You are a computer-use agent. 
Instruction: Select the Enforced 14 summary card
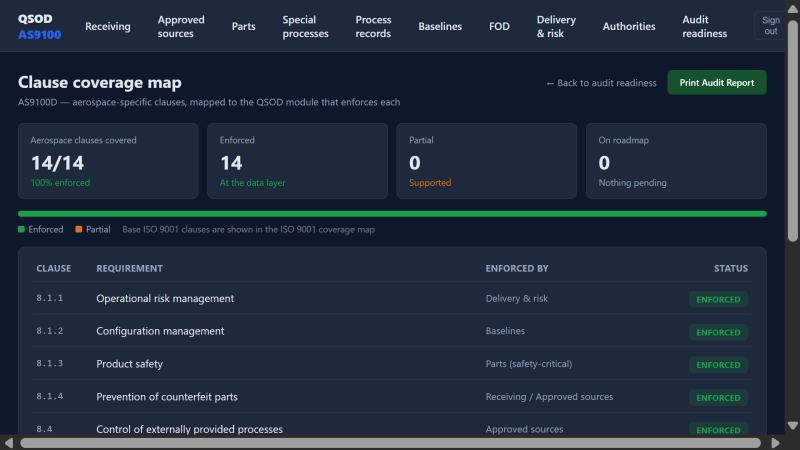297,161
